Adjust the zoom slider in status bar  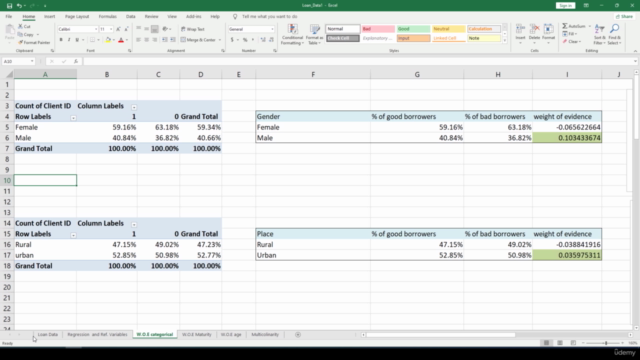606,343
